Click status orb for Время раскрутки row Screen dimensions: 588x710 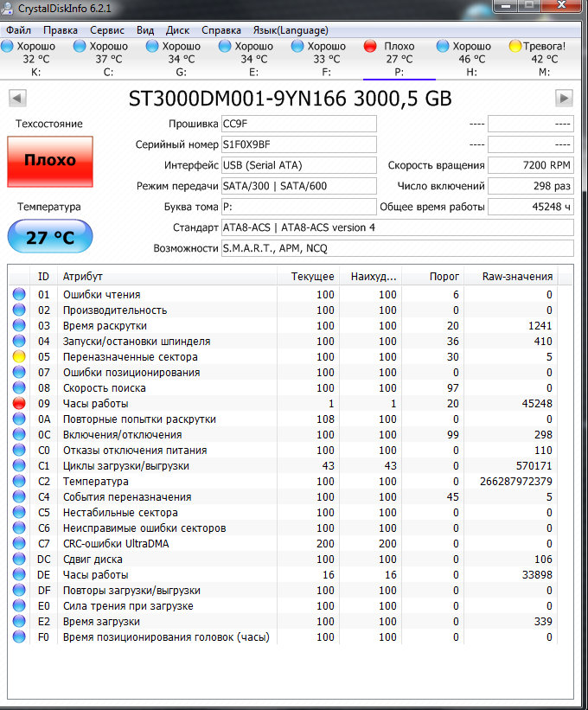(19, 325)
